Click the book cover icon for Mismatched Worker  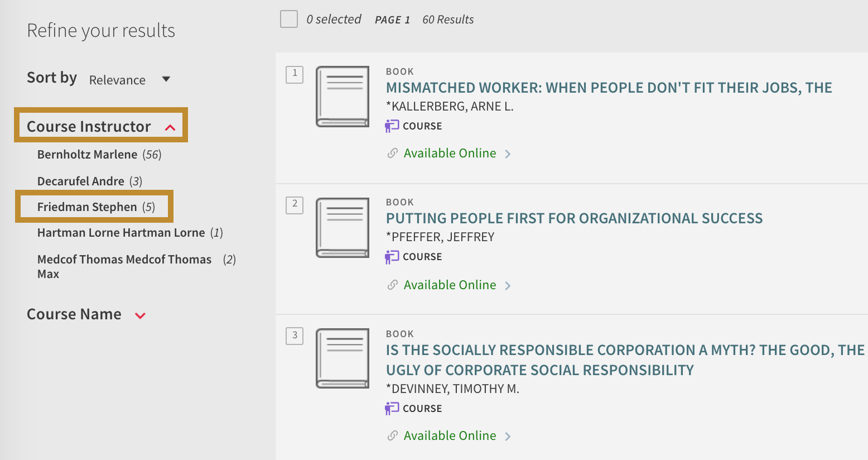pyautogui.click(x=343, y=97)
